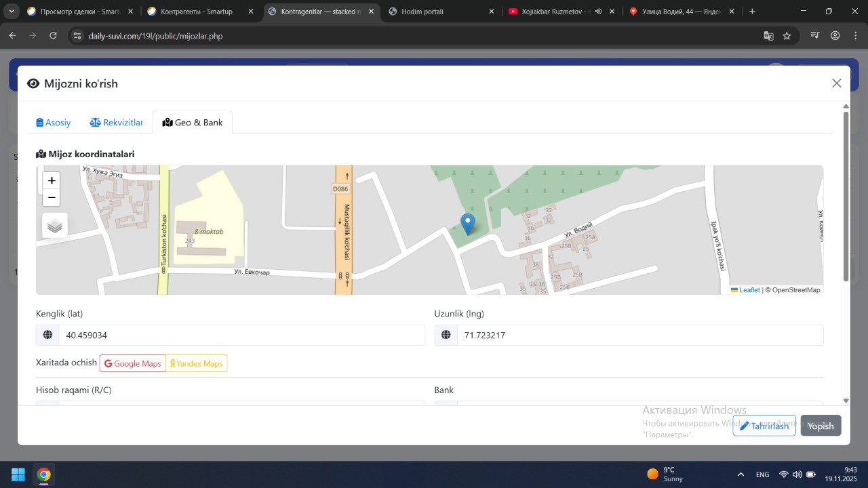
Task: Open Chrome from the Windows taskbar
Action: pyautogui.click(x=43, y=474)
